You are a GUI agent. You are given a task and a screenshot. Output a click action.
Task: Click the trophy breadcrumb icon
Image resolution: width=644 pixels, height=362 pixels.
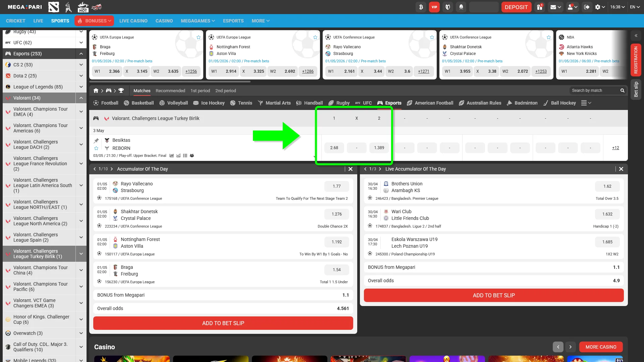(121, 90)
